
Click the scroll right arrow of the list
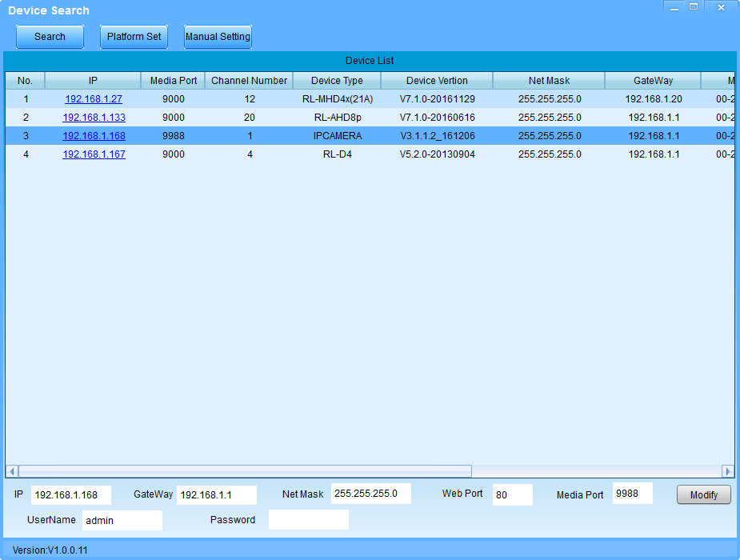coord(728,471)
